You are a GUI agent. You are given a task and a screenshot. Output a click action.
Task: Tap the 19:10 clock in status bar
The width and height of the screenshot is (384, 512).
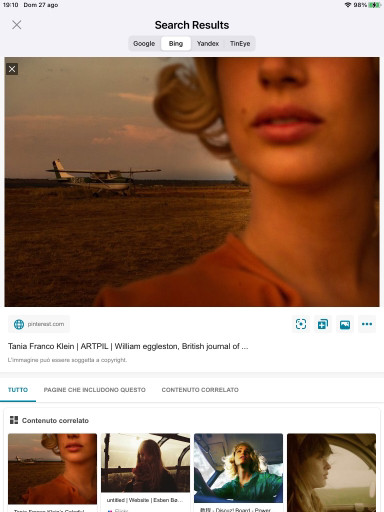[x=10, y=5]
